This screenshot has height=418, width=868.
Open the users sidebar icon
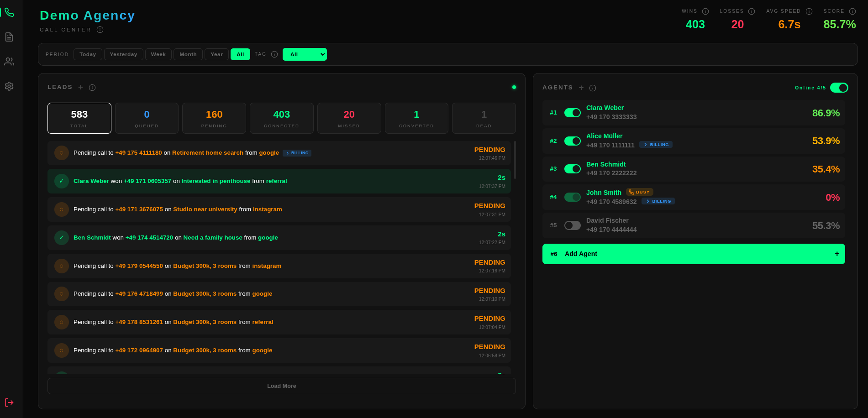coord(9,62)
